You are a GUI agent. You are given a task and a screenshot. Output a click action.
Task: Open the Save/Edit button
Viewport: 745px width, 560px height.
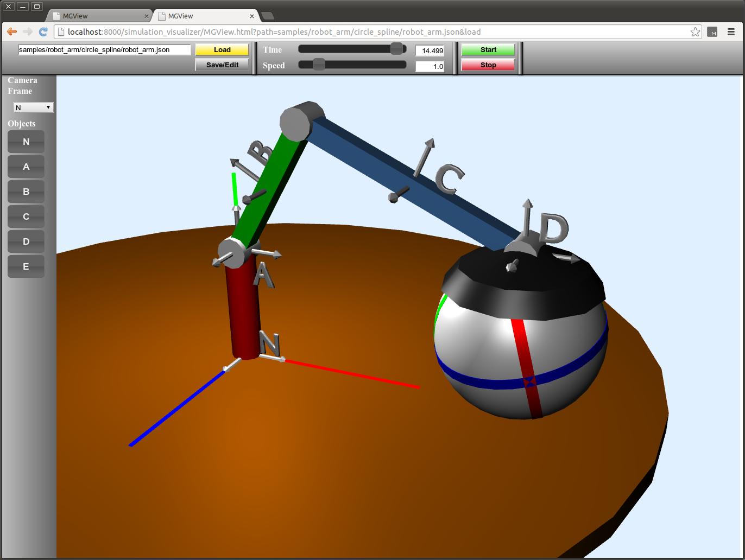coord(222,65)
